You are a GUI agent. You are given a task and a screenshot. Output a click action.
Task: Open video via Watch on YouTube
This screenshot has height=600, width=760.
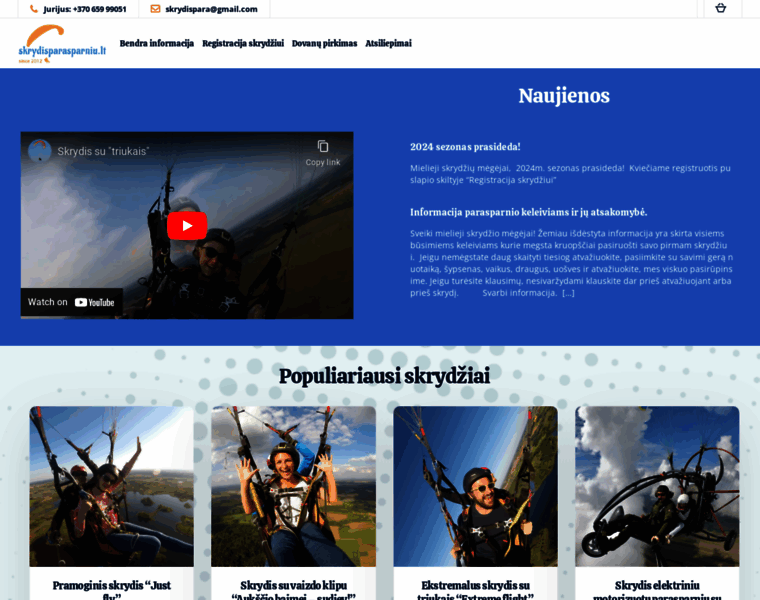[x=71, y=302]
